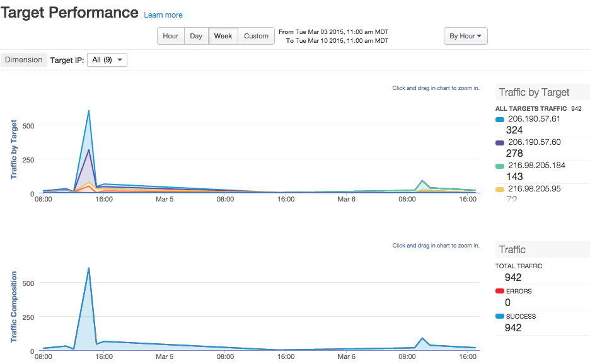Expand the Target IP All (9) dropdown
590x364 pixels.
pos(107,60)
